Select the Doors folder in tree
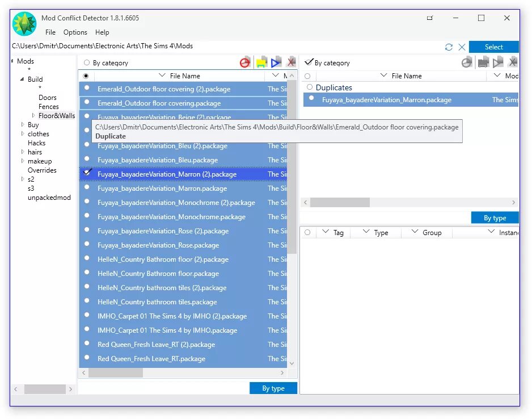This screenshot has height=419, width=532. click(x=48, y=98)
